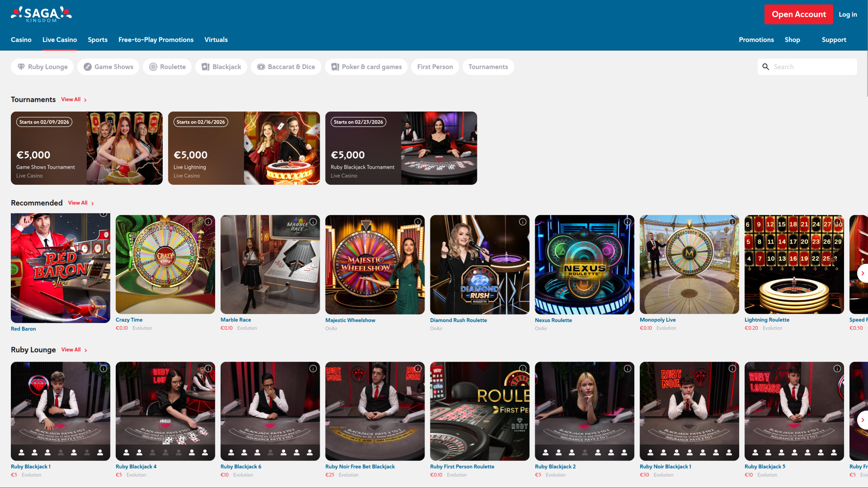Viewport: 868px width, 488px height.
Task: Select the Blackjack category filter icon
Action: pyautogui.click(x=205, y=66)
